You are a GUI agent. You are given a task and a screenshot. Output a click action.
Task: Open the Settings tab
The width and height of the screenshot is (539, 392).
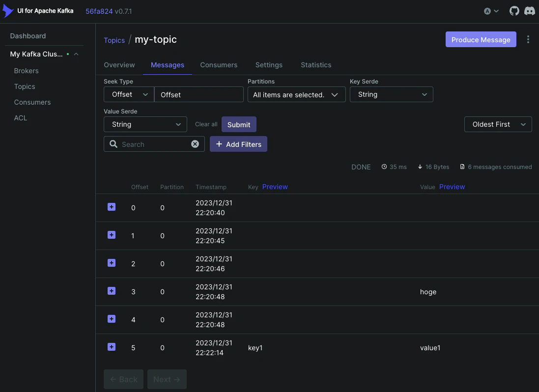point(269,65)
